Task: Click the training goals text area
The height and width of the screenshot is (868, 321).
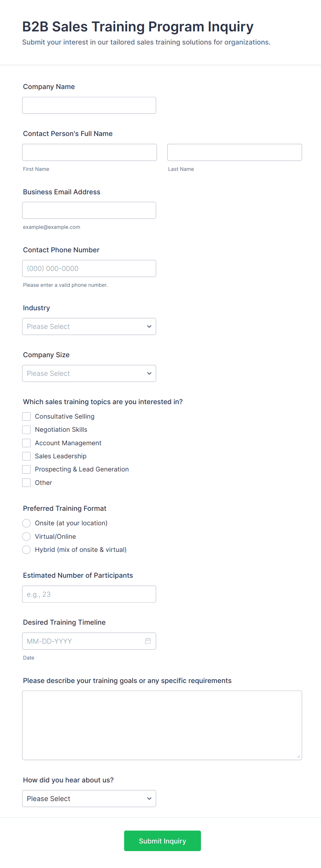Action: click(162, 725)
